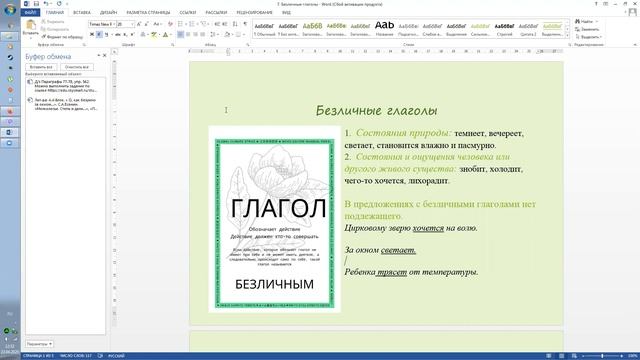This screenshot has height=360, width=640.
Task: Align text left
Action: coord(180,35)
